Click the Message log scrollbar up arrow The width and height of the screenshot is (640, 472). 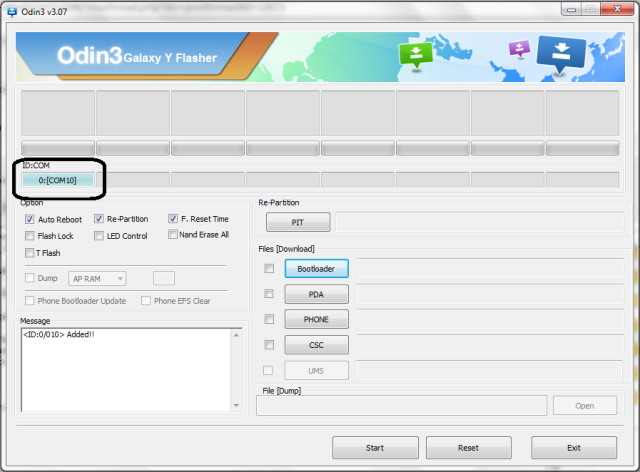tap(236, 335)
